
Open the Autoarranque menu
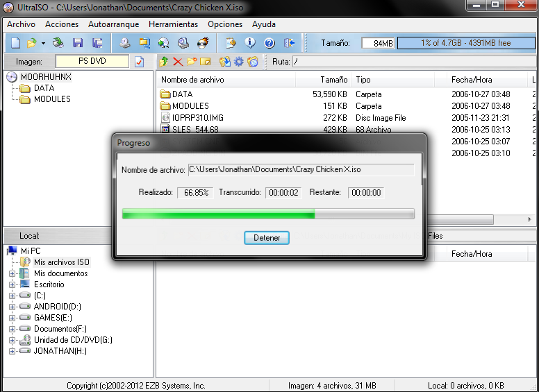point(113,24)
